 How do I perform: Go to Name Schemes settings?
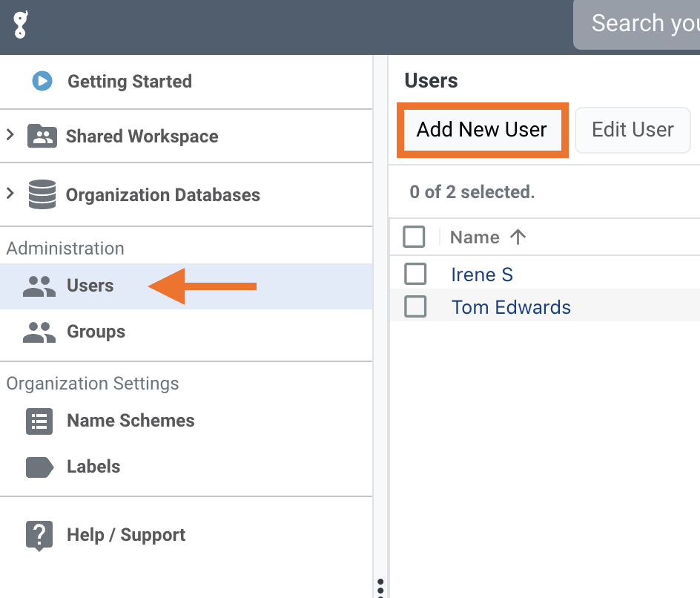131,421
